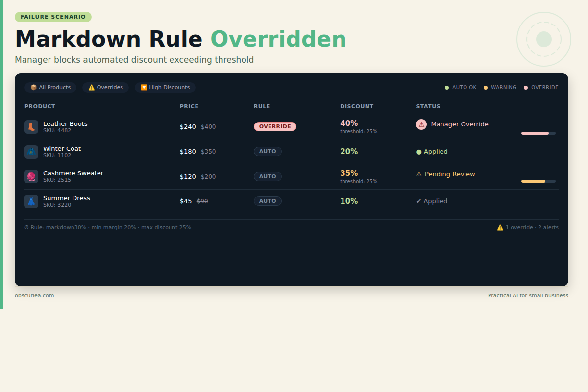This screenshot has width=588, height=392.
Task: Click the Practical AI for small business text
Action: (528, 295)
